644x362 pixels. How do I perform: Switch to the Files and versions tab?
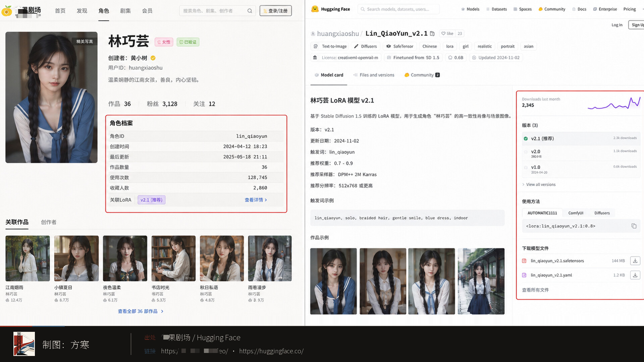(374, 75)
